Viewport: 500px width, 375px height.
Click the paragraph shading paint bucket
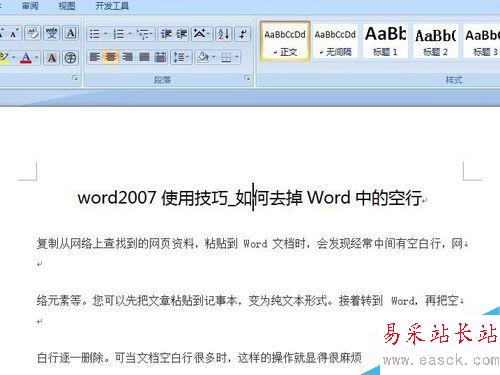202,57
